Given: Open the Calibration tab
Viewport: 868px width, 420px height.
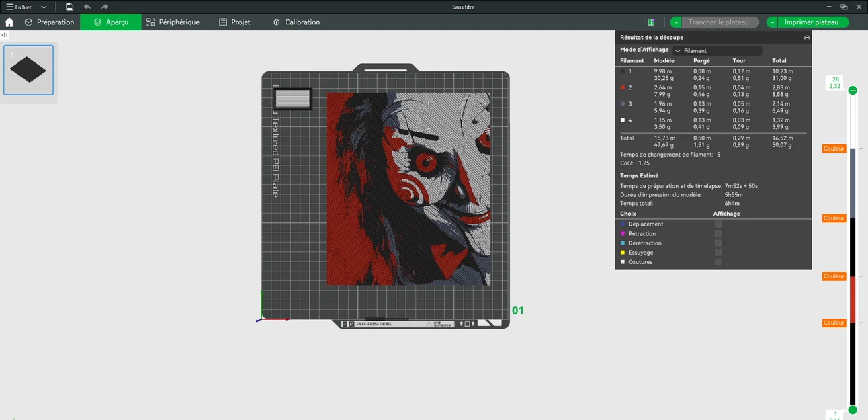Looking at the screenshot, I should [296, 22].
